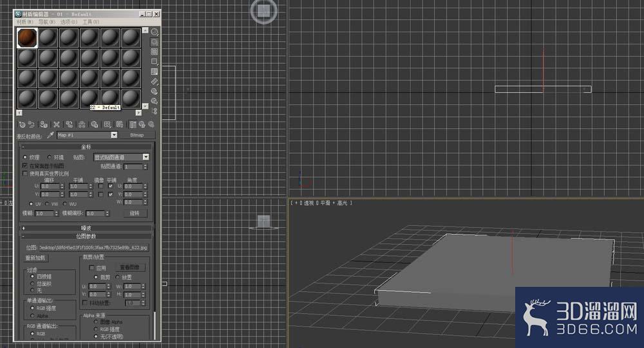
Task: Click sample slots scroll-down arrow
Action: coord(145,106)
